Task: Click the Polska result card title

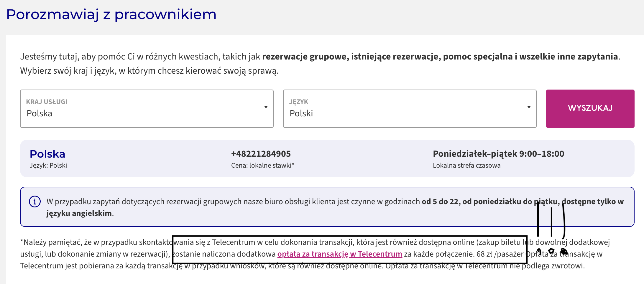Action: 47,154
